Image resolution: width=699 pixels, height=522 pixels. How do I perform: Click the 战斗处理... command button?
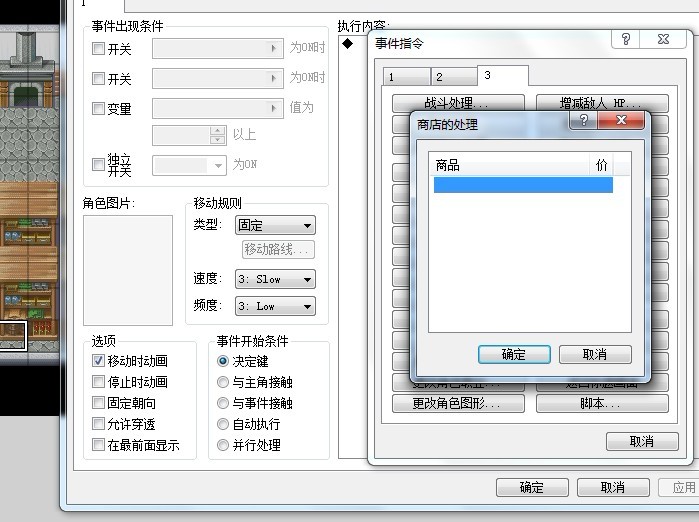[x=458, y=103]
